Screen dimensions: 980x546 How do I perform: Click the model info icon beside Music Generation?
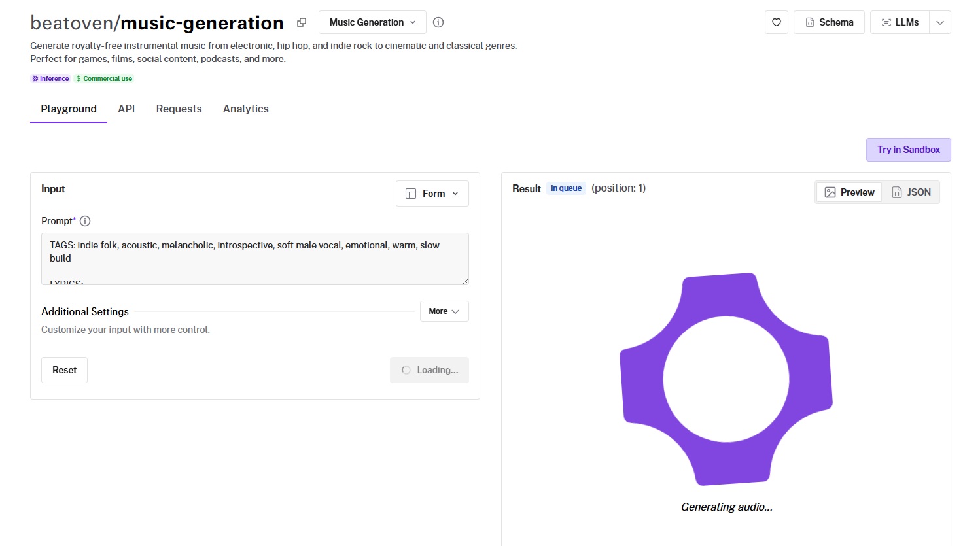(438, 22)
